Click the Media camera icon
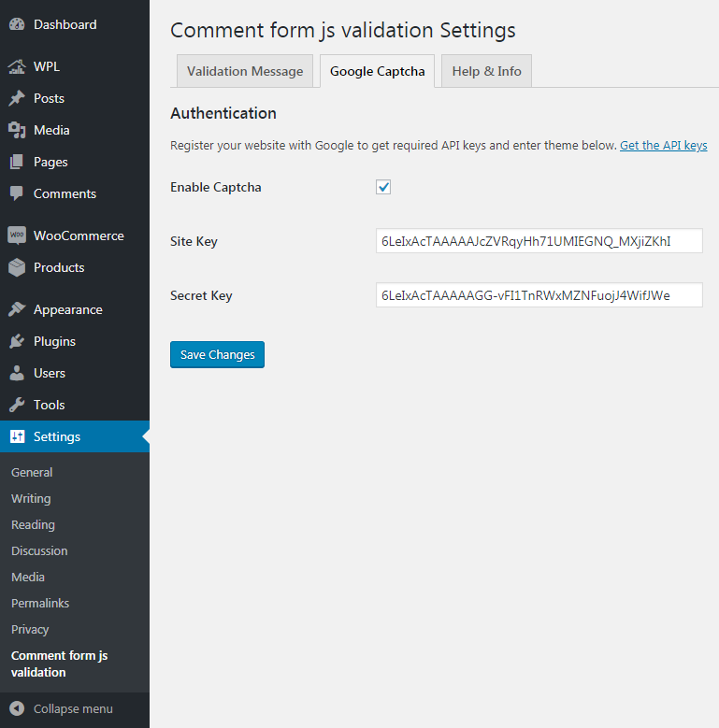 click(x=17, y=130)
